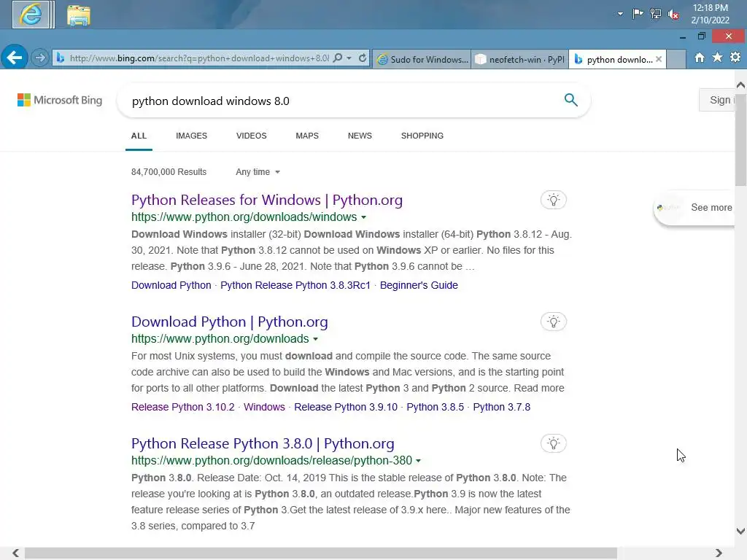
Task: Switch to VIDEOS results
Action: pyautogui.click(x=252, y=136)
